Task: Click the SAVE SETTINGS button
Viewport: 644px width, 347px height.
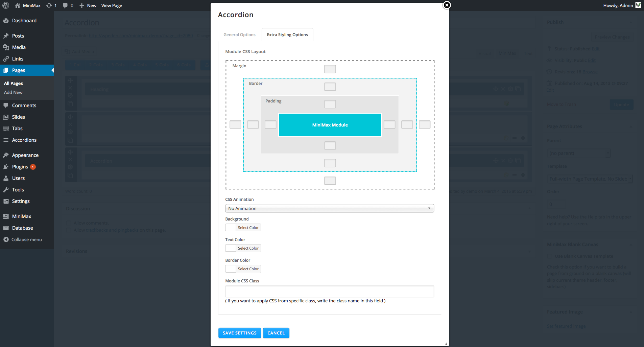Action: 240,333
